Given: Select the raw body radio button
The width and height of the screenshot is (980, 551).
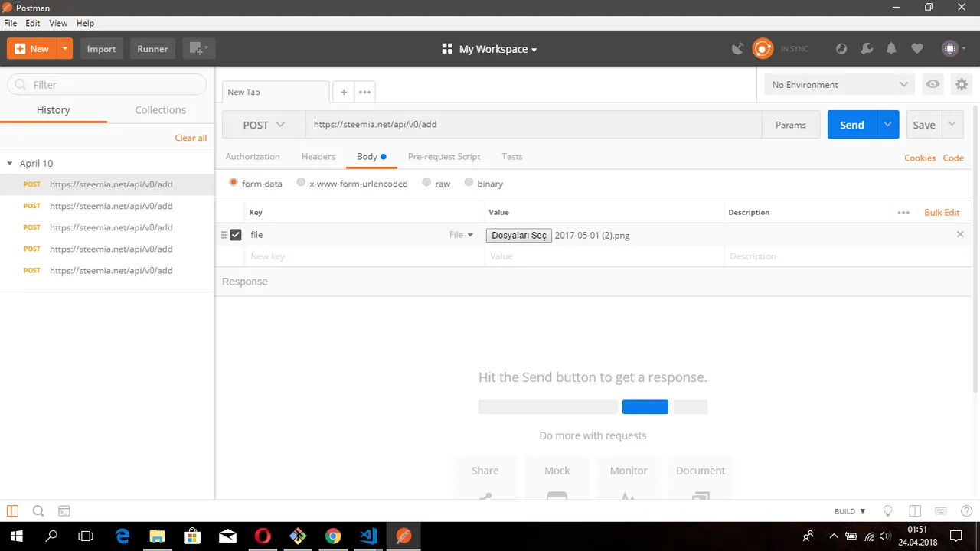Looking at the screenshot, I should pos(426,183).
